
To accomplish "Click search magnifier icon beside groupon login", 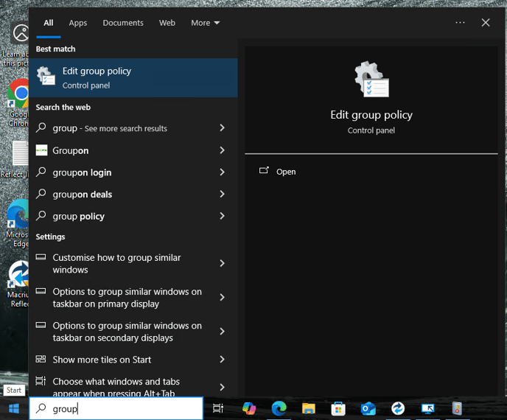I will pos(41,172).
